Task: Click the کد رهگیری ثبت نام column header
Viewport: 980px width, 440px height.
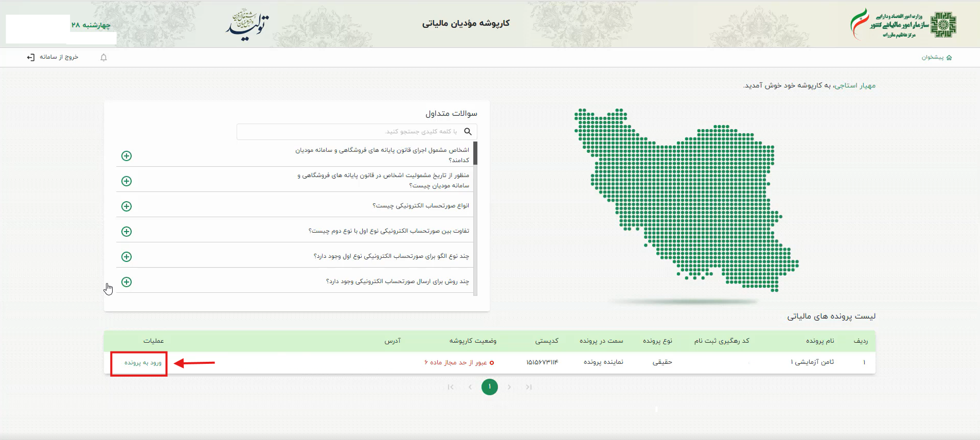Action: tap(722, 341)
